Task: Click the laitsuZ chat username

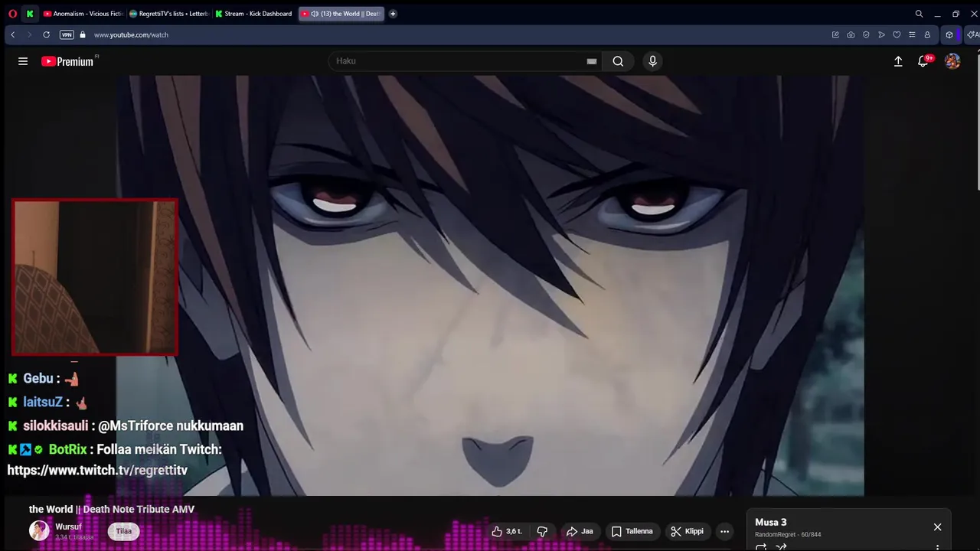Action: coord(43,402)
